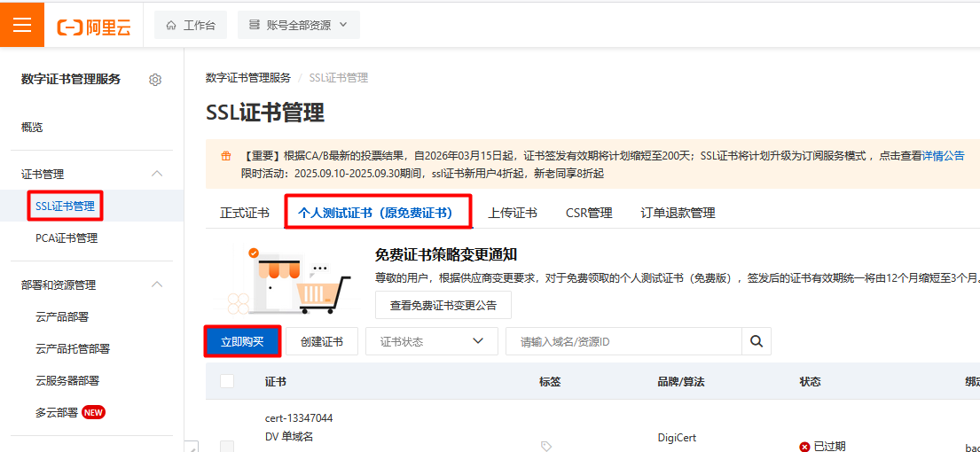
Task: Click 数字证书管理服务 breadcrumb link
Action: [x=248, y=78]
